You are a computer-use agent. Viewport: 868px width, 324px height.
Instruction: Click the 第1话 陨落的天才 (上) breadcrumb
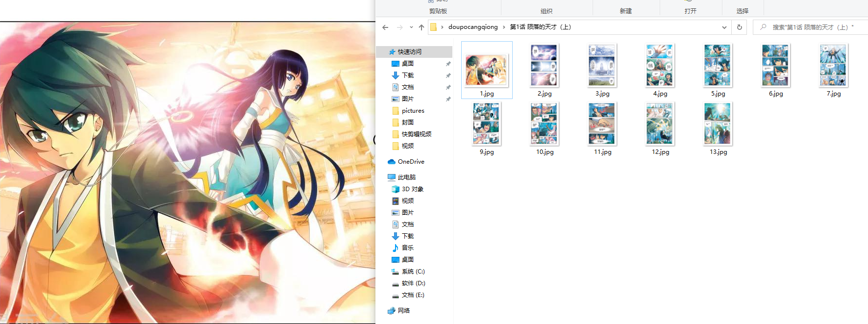[541, 27]
